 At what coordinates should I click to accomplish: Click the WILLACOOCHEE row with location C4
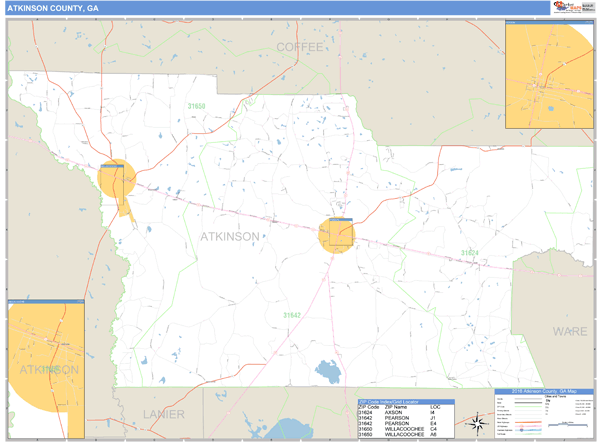[x=406, y=429]
